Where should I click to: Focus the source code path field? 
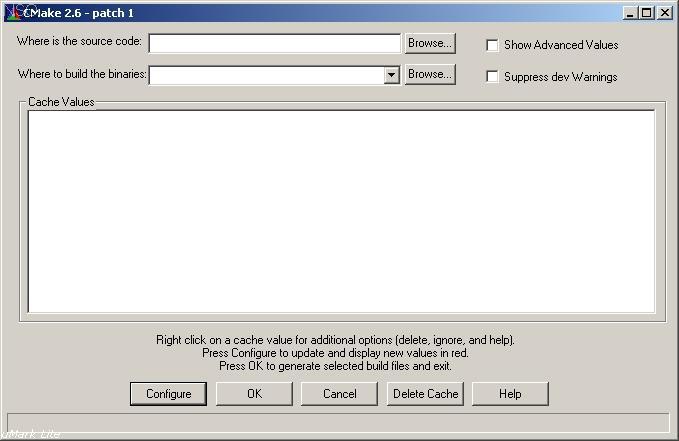coord(274,43)
